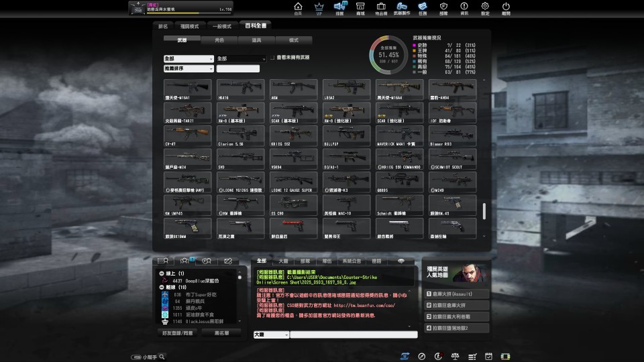Select the 倉庫火拼 (Assault) map entry
Image resolution: width=644 pixels, height=362 pixels.
tap(457, 294)
